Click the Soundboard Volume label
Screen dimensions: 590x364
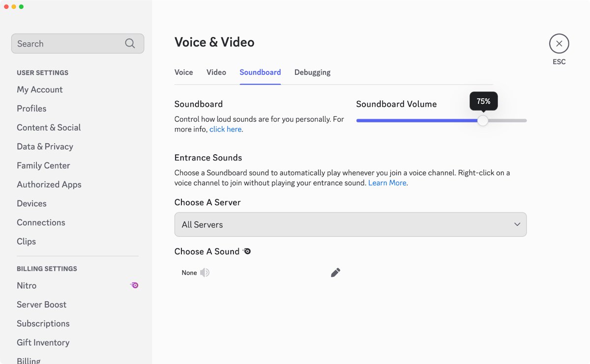point(396,104)
